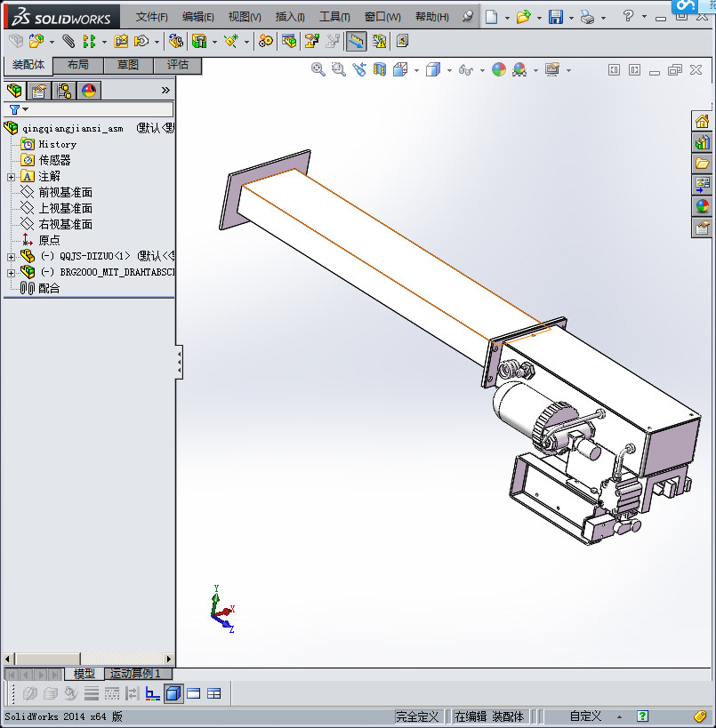Open the 编辑(E) menu
The image size is (716, 728).
[198, 17]
